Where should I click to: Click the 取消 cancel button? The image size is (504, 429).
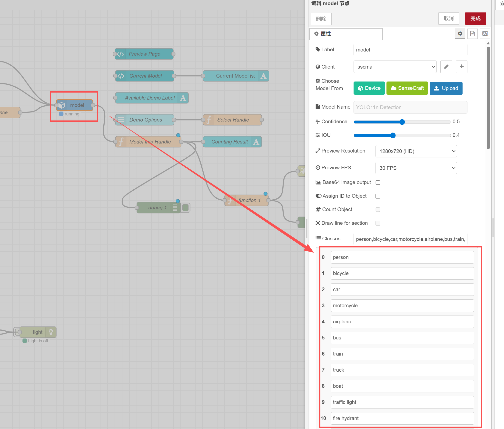pos(448,19)
